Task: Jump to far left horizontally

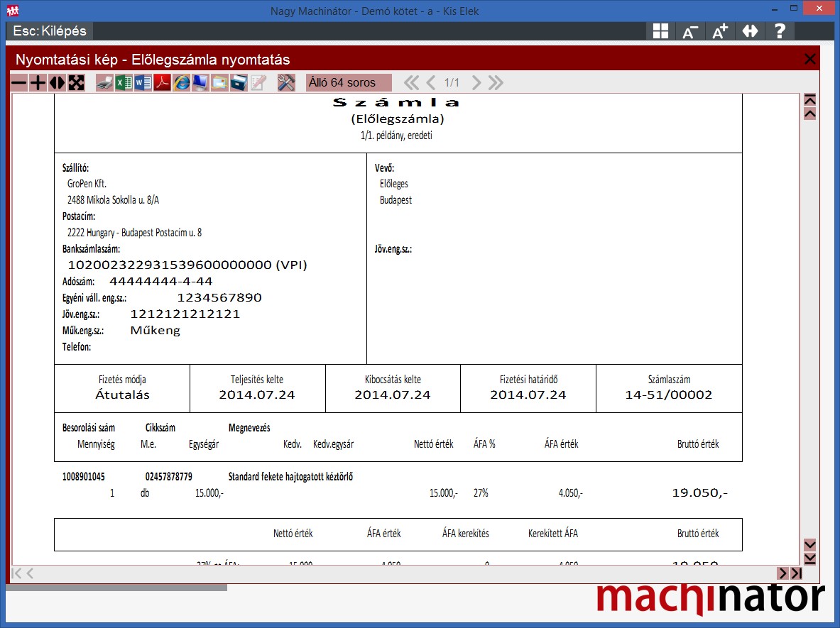Action: pos(16,573)
